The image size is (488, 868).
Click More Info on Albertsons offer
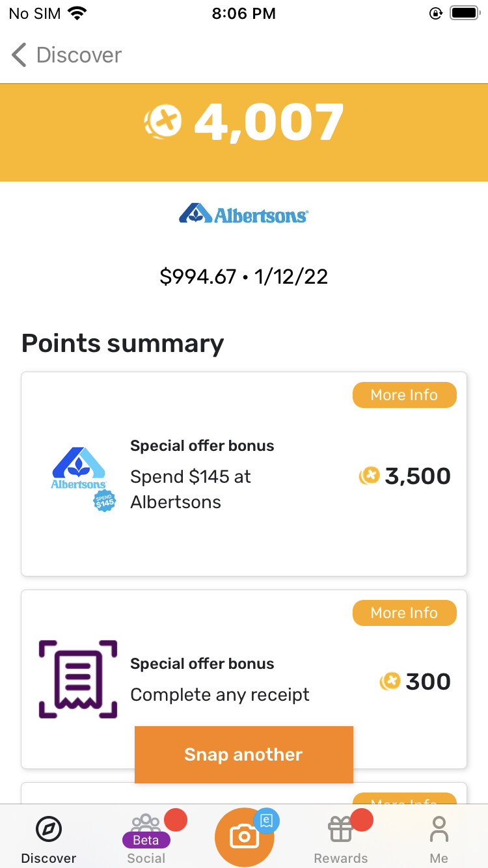tap(404, 395)
